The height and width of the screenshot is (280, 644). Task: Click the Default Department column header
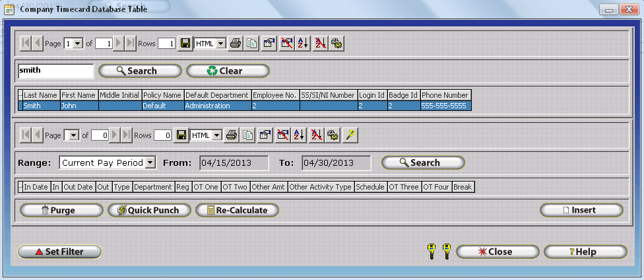click(x=217, y=95)
